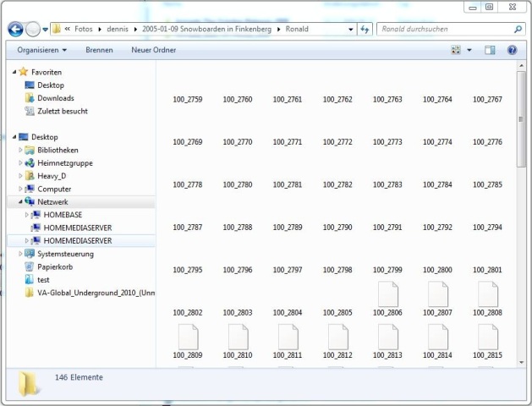The width and height of the screenshot is (532, 406).
Task: Select the Papierkorb recycle bin icon
Action: (x=30, y=266)
